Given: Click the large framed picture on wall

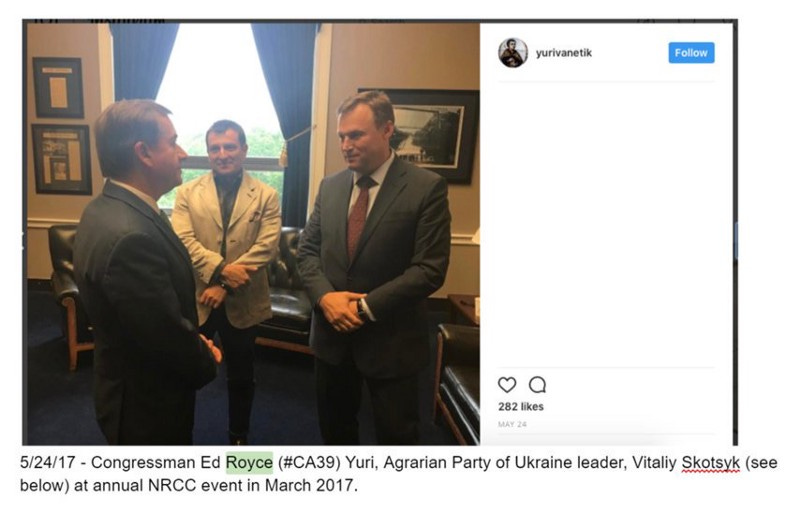Looking at the screenshot, I should tap(426, 135).
